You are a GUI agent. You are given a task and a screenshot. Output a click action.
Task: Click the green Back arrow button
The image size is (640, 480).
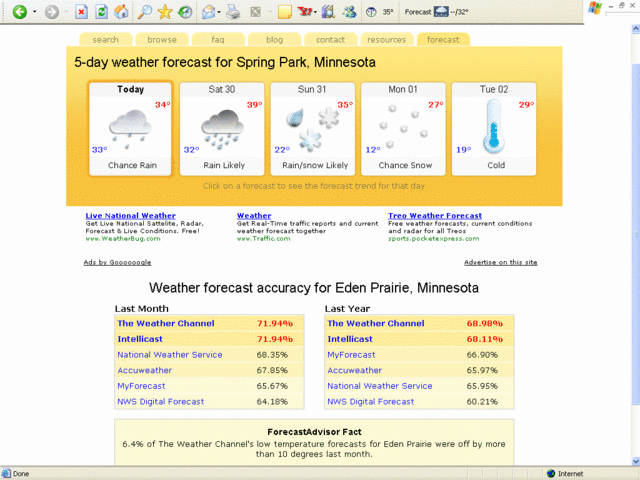tap(20, 12)
